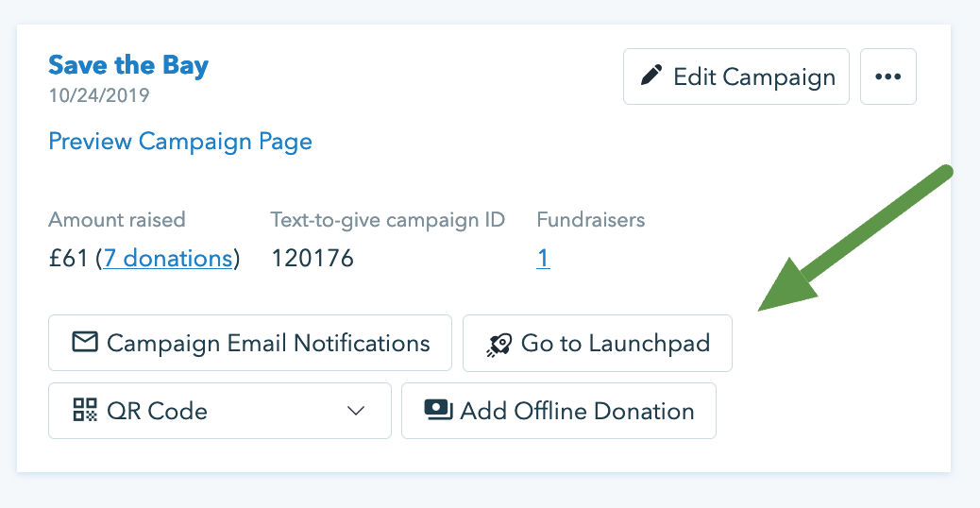Open the three-dot more options menu

tap(888, 76)
